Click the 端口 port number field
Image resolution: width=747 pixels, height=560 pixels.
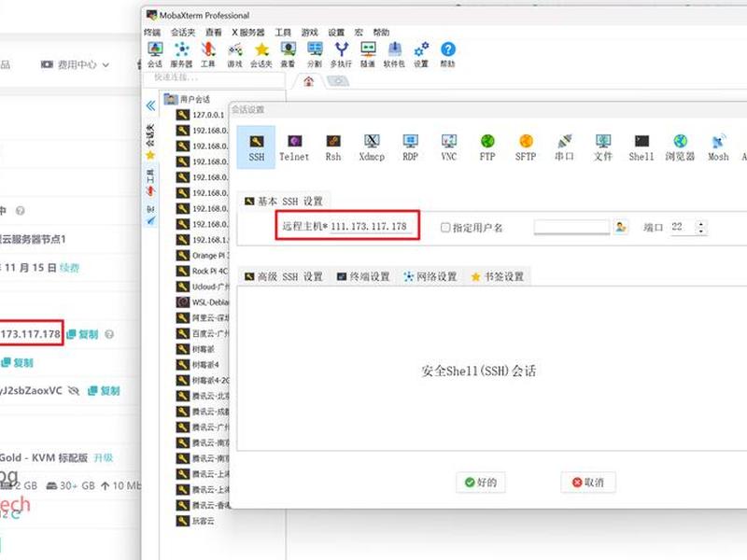682,227
